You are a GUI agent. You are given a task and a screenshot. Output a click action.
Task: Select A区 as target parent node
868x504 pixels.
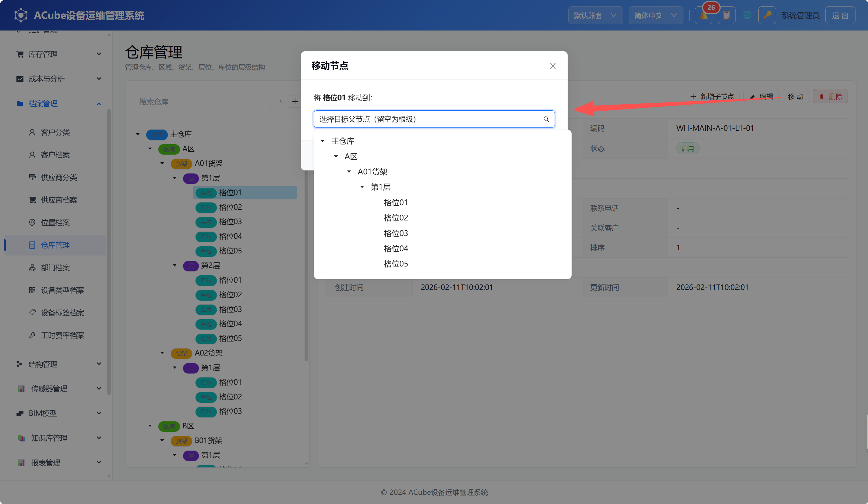[351, 156]
